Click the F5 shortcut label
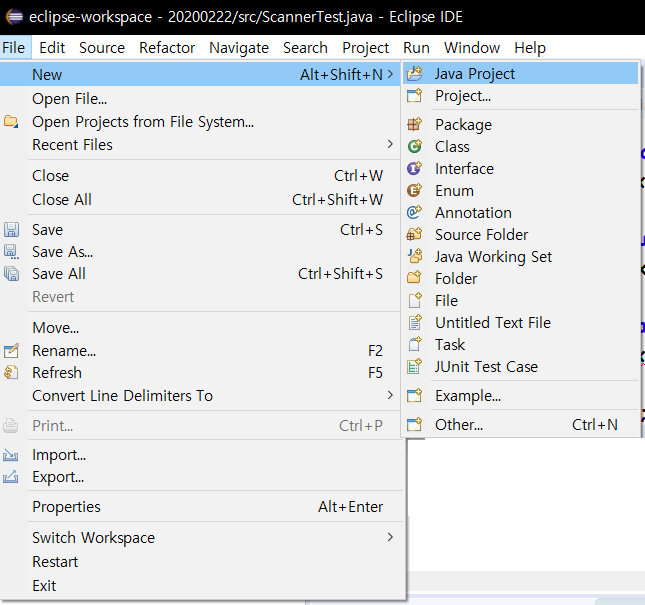The height and width of the screenshot is (605, 645). [375, 373]
